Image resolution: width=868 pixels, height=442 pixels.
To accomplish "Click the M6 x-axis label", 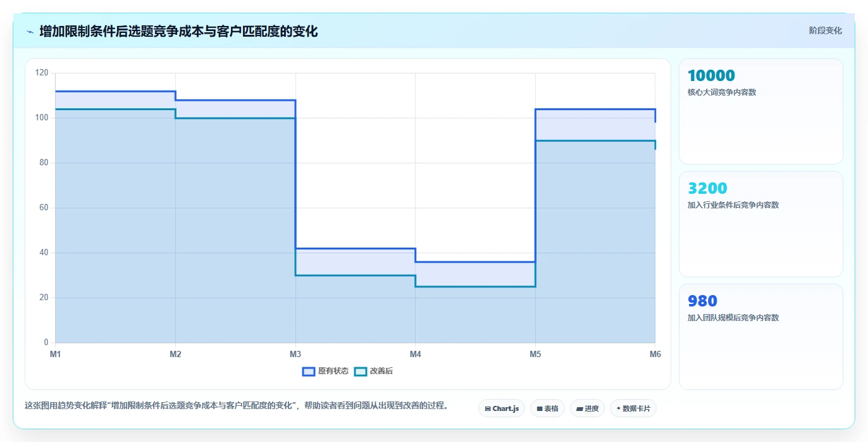I will 655,354.
